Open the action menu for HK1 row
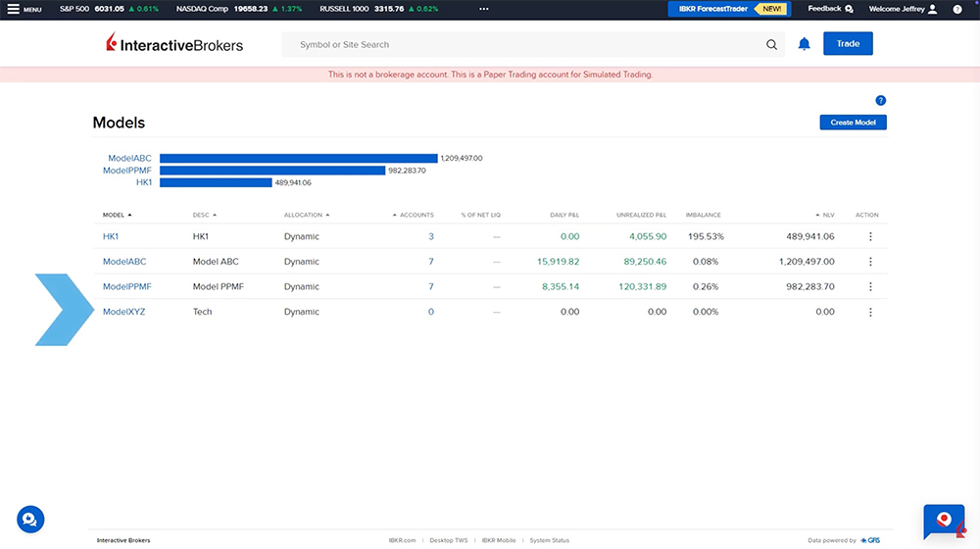 coord(870,236)
